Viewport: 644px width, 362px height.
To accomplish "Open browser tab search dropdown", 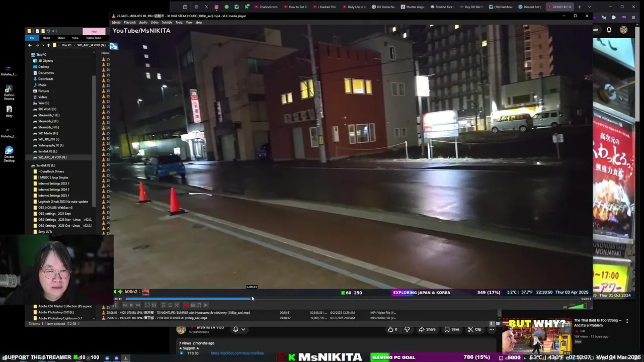I will 589,7.
